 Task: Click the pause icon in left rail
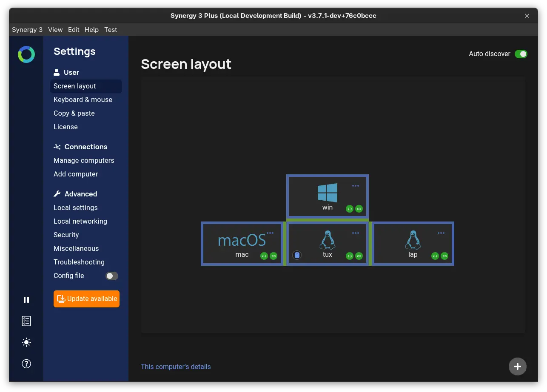pyautogui.click(x=26, y=300)
